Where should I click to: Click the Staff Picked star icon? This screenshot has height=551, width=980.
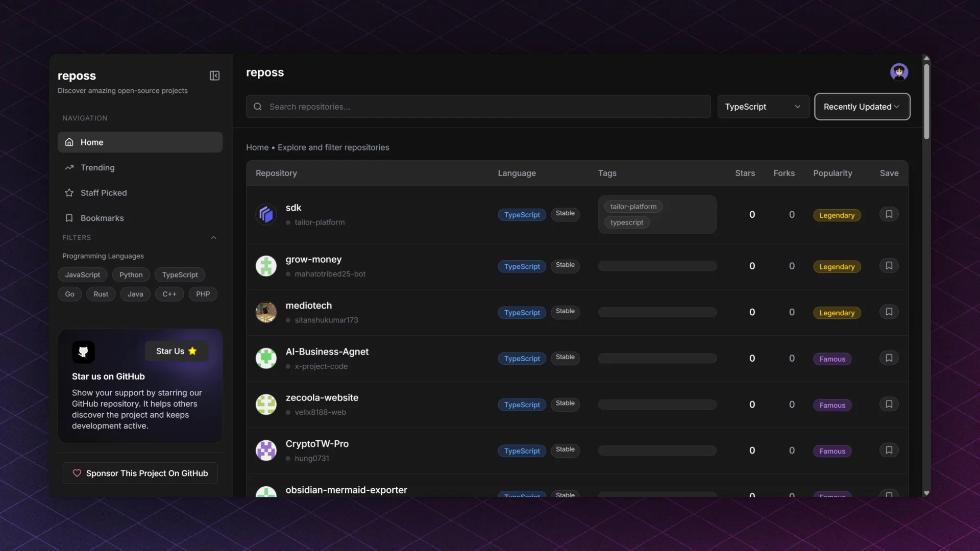(68, 193)
